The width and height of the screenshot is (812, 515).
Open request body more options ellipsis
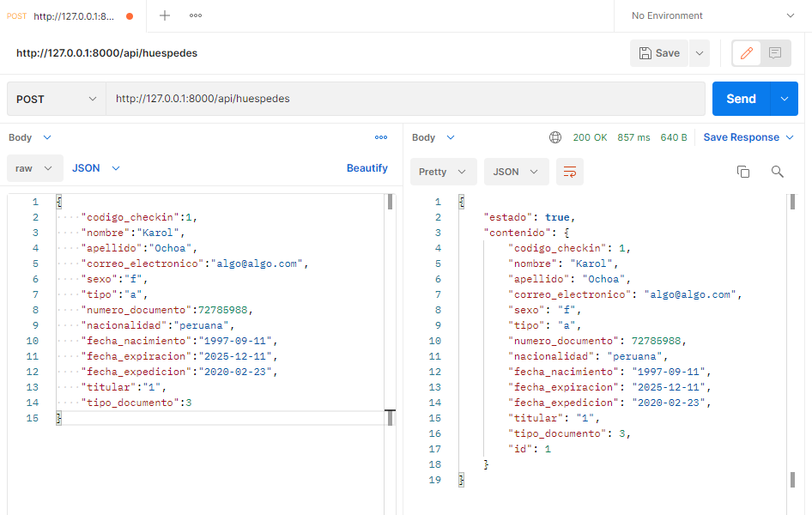pos(381,137)
